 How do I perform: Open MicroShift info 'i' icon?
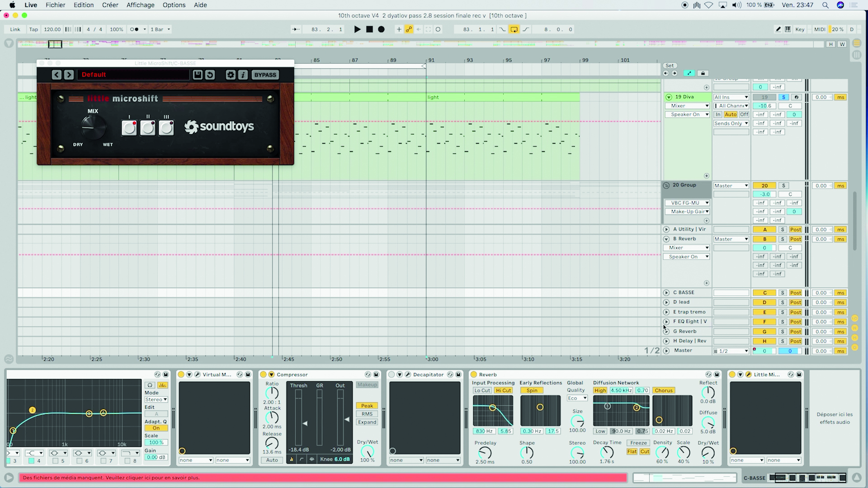243,75
